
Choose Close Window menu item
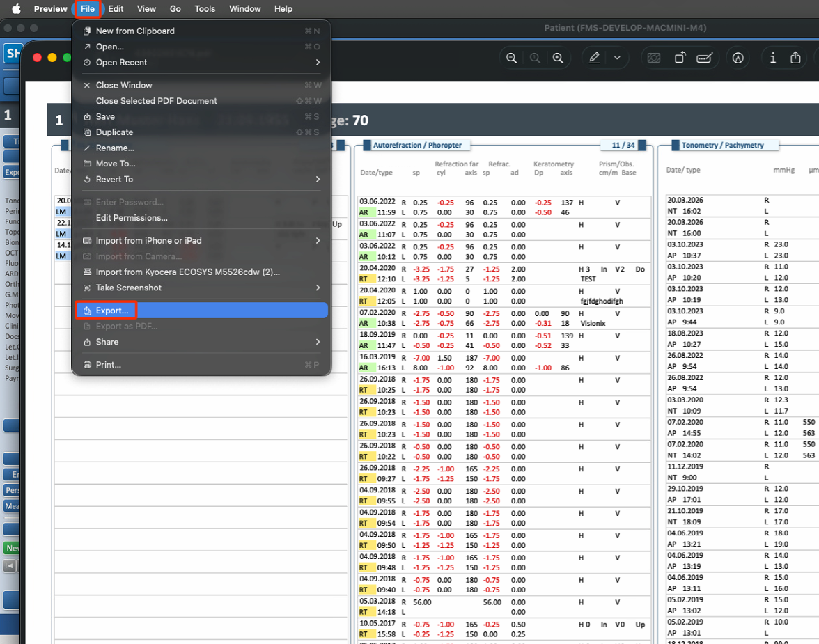(x=202, y=85)
